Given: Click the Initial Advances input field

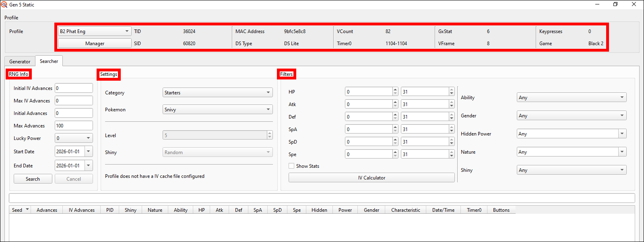Looking at the screenshot, I should tap(74, 113).
